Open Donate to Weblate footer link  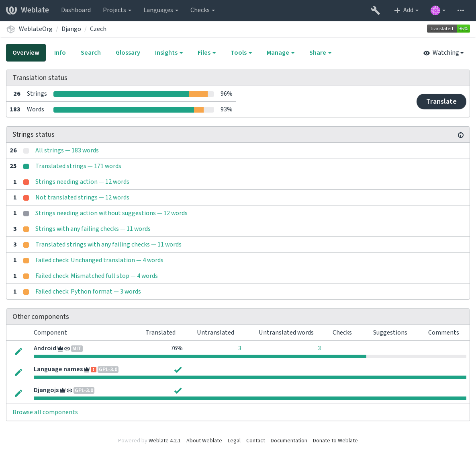click(335, 441)
